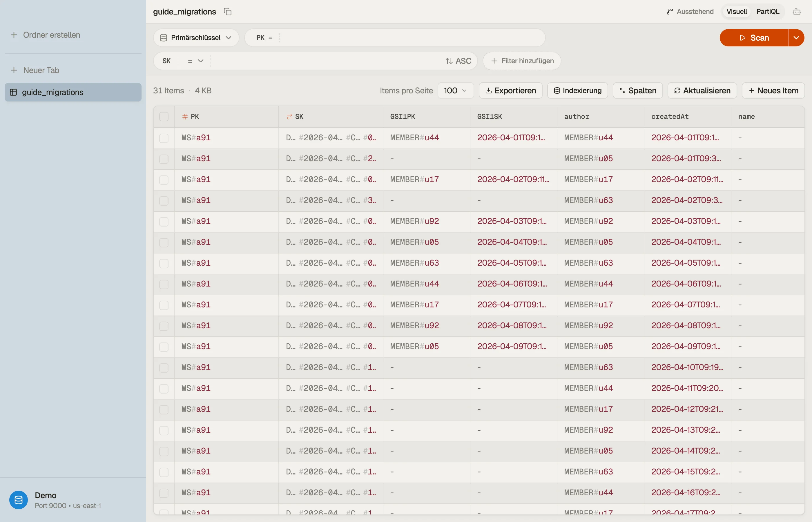
Task: Open the SK operator equals selector
Action: 195,61
